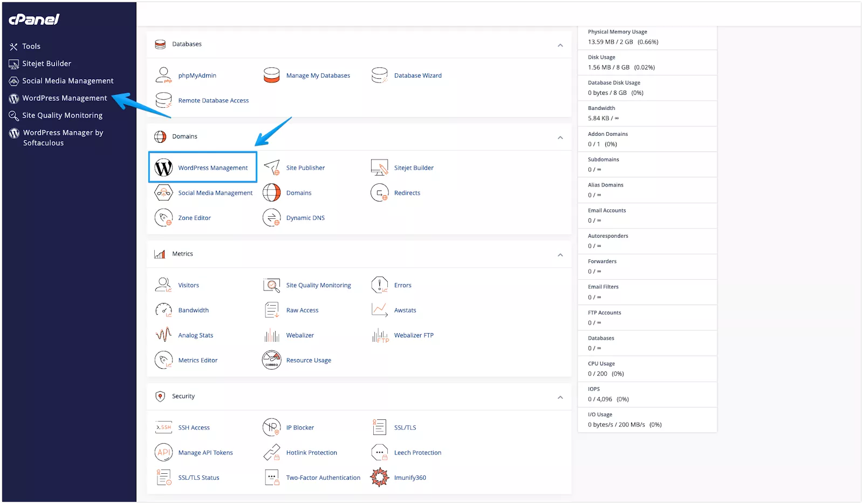Launch the Database Wizard
Screen dimensions: 863x504
point(418,75)
